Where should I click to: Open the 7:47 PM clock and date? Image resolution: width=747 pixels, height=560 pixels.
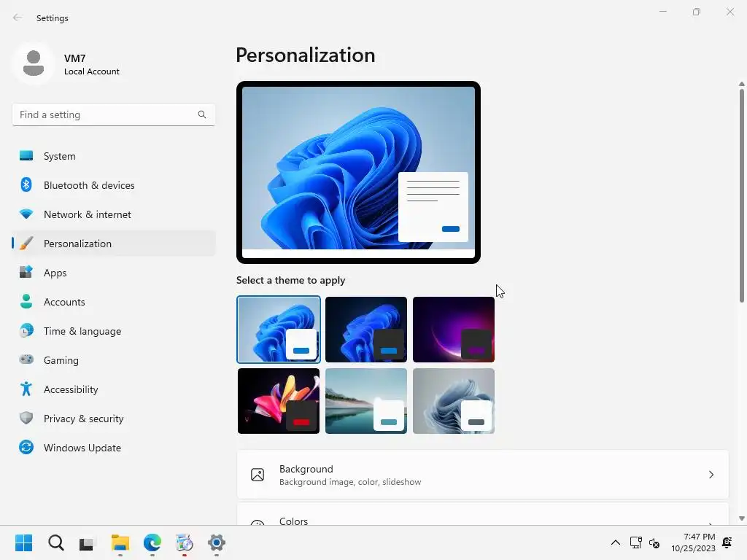pyautogui.click(x=693, y=542)
